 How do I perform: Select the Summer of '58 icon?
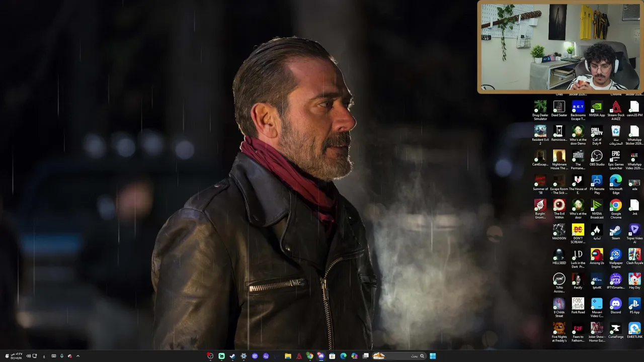540,184
